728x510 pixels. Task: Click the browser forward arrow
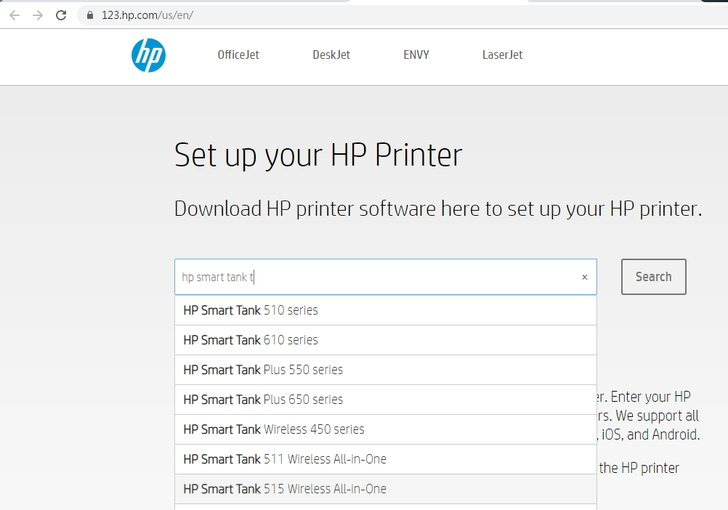[x=38, y=15]
